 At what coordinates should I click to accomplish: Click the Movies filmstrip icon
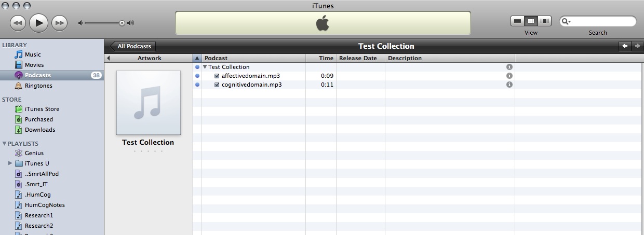pyautogui.click(x=19, y=65)
